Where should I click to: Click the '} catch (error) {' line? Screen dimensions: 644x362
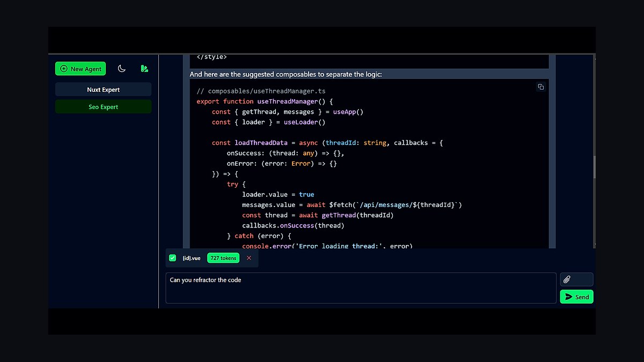click(259, 236)
